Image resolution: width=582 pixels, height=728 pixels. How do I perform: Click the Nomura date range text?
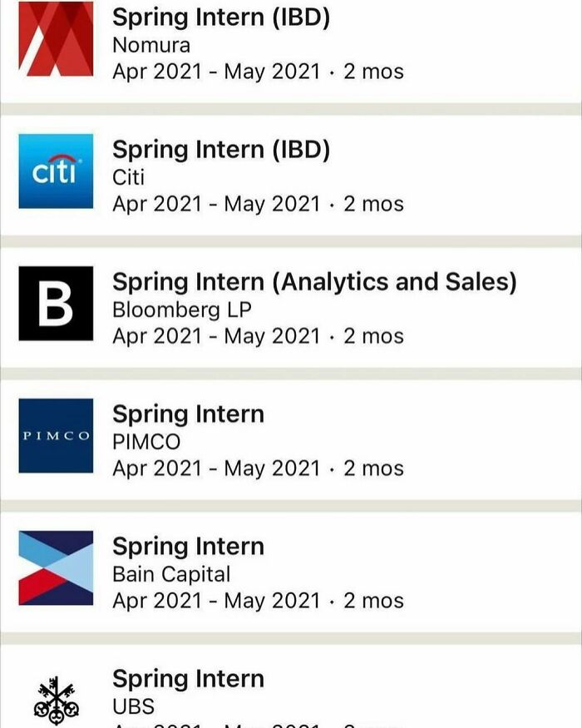[259, 71]
